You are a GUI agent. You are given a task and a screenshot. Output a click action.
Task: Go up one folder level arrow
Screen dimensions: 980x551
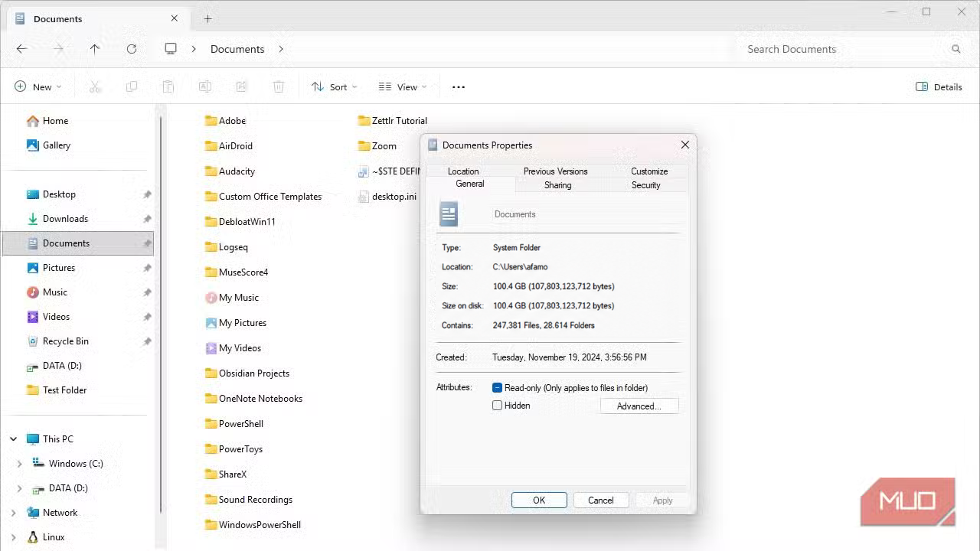pyautogui.click(x=95, y=49)
